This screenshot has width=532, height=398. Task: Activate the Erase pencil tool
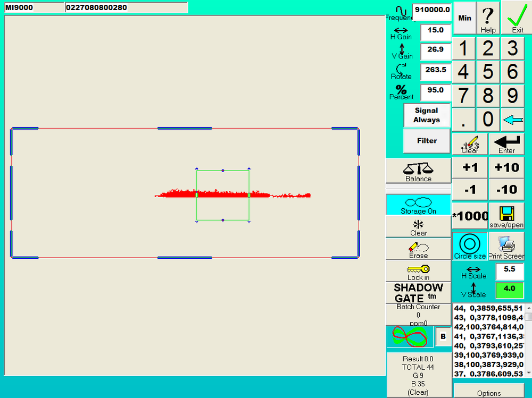(x=418, y=249)
